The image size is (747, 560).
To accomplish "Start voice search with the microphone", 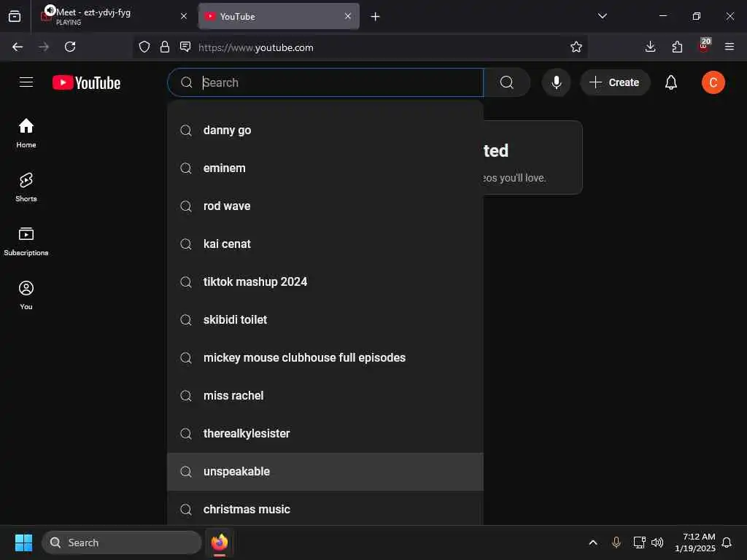I will click(x=556, y=82).
